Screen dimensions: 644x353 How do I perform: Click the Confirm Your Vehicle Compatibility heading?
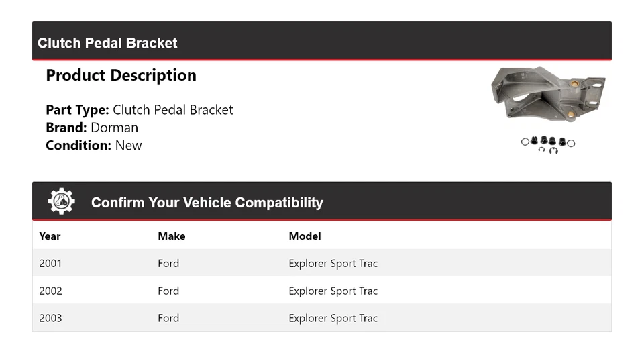click(207, 203)
